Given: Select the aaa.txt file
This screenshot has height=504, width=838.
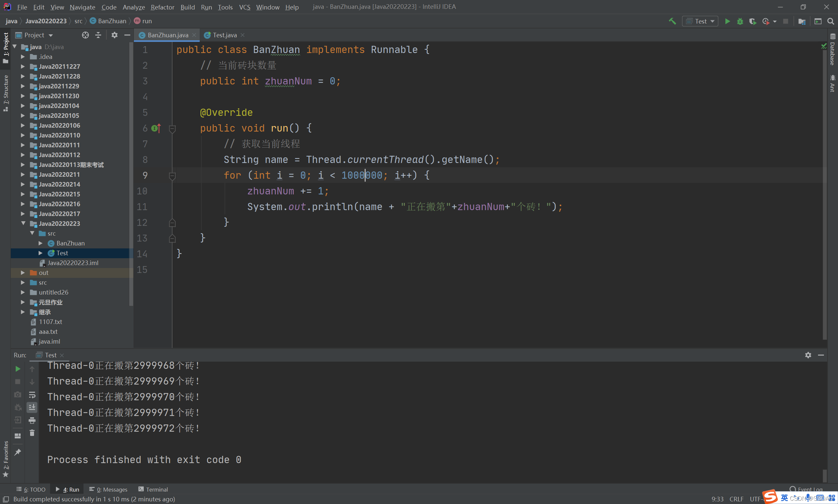Looking at the screenshot, I should pos(48,332).
